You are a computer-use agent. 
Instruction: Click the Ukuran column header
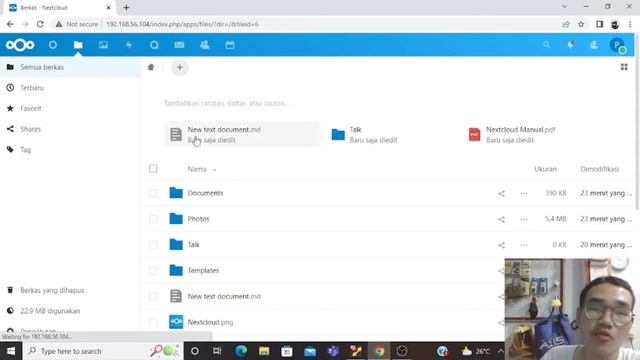tap(545, 169)
